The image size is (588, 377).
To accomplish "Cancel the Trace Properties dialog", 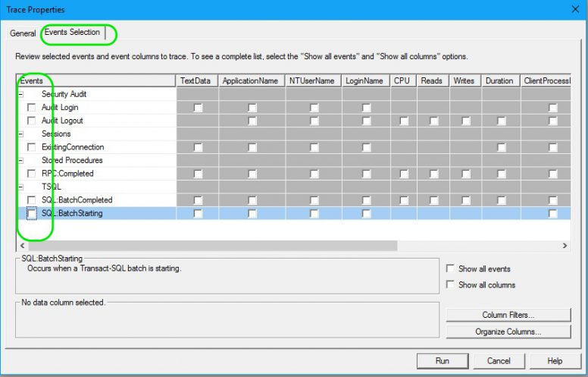I will tap(499, 361).
